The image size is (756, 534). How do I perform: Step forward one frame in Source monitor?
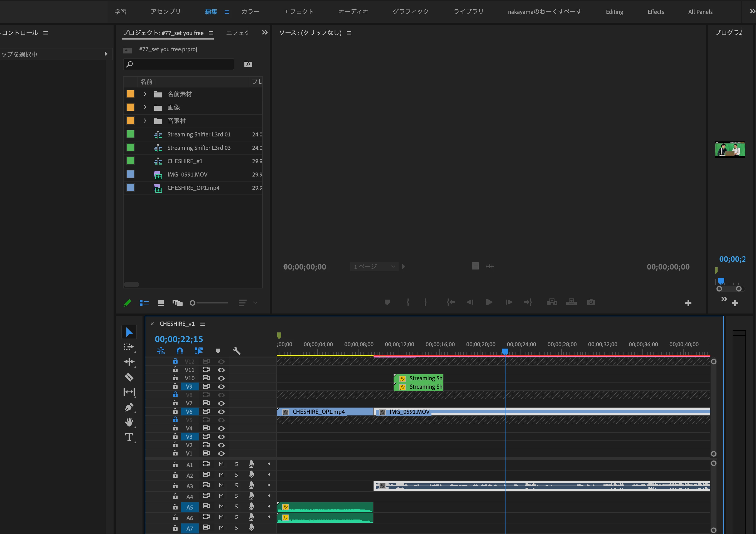point(509,302)
